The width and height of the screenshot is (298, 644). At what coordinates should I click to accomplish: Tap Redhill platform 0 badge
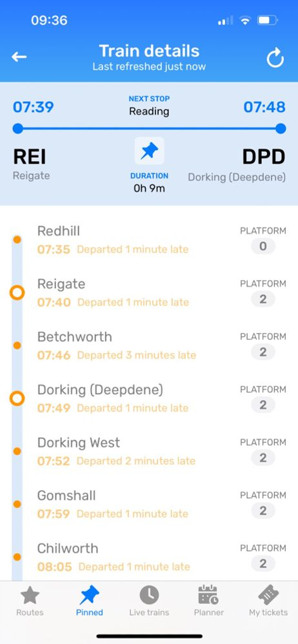(x=263, y=247)
